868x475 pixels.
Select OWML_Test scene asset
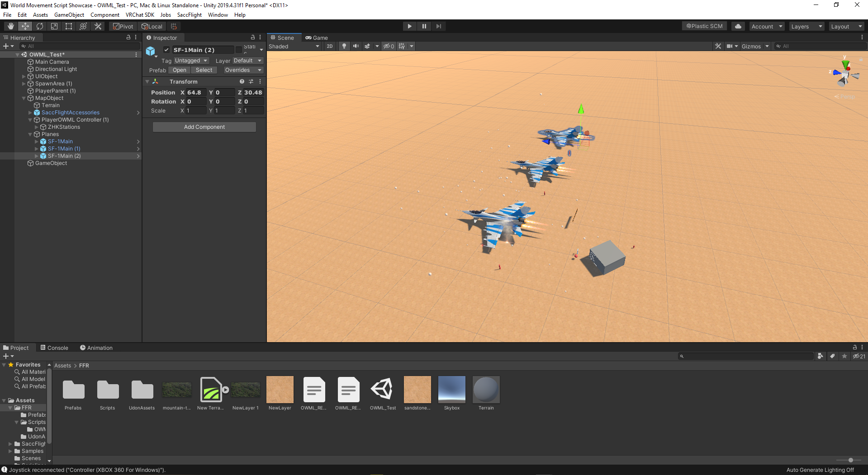tap(383, 389)
